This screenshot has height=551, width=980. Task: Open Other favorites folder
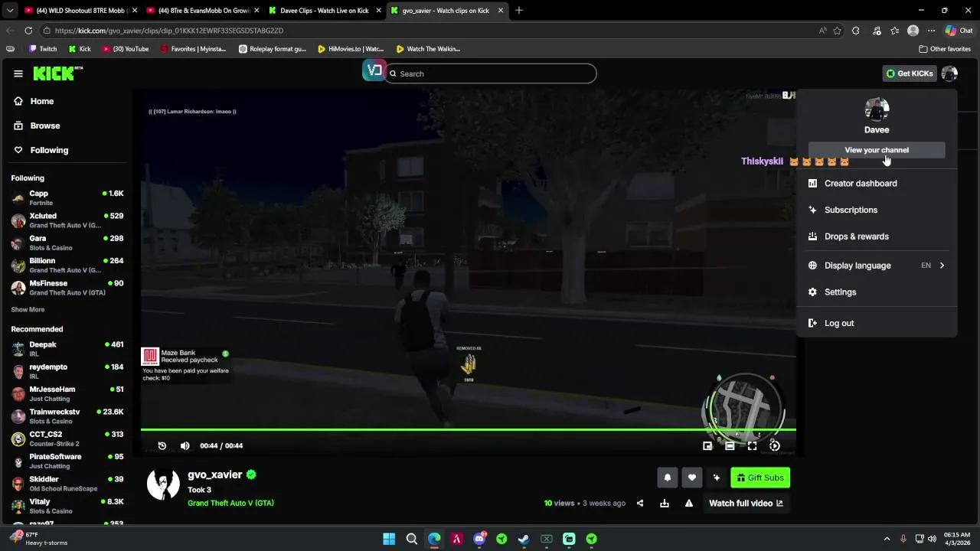[945, 49]
